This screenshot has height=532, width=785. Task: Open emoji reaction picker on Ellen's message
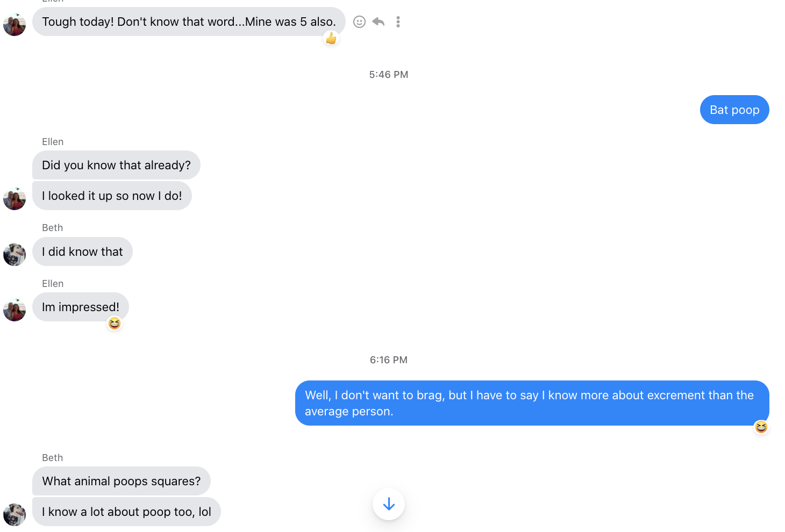359,21
